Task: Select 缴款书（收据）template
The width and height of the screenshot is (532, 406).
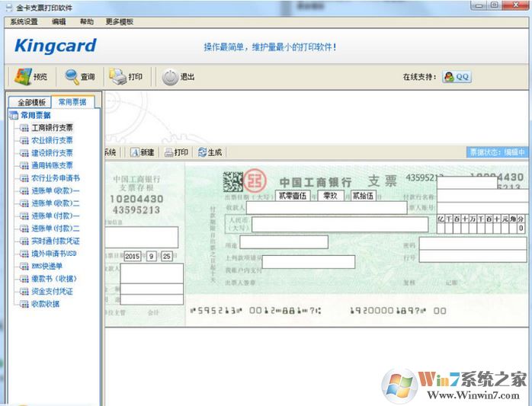Action: 54,279
